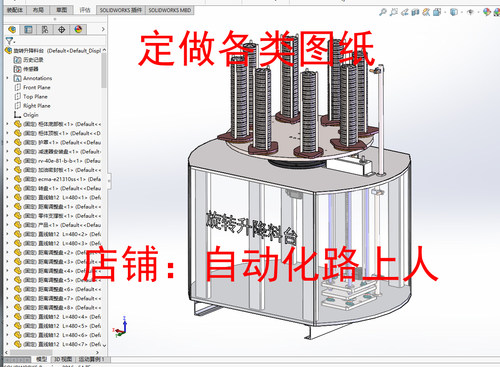Switch to the SOLIDWORKS MBD tab
Viewport: 500px width, 367px height.
(169, 10)
